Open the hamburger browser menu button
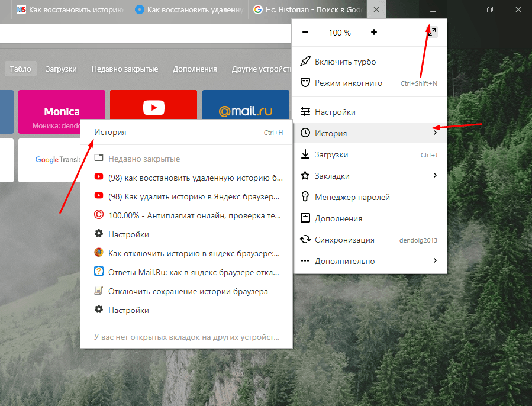The width and height of the screenshot is (532, 406). point(433,9)
